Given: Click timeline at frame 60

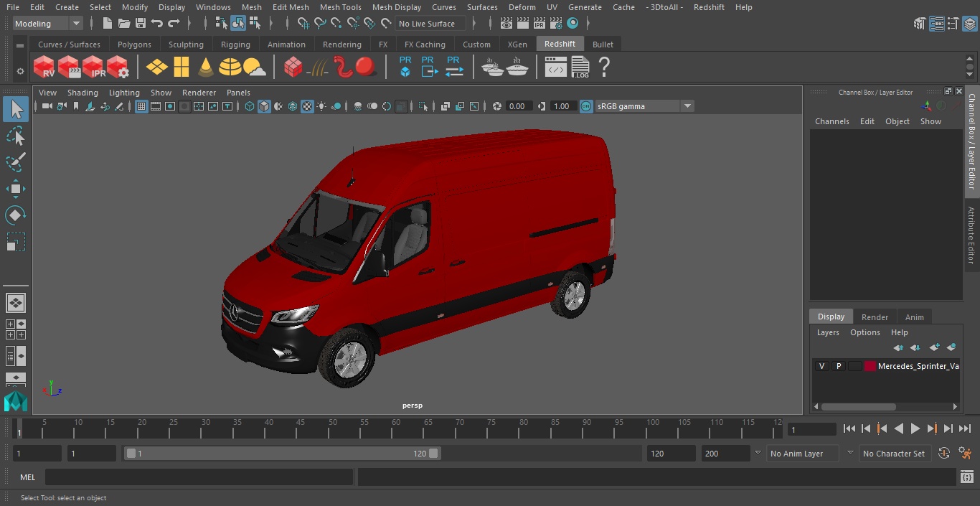Looking at the screenshot, I should 397,428.
